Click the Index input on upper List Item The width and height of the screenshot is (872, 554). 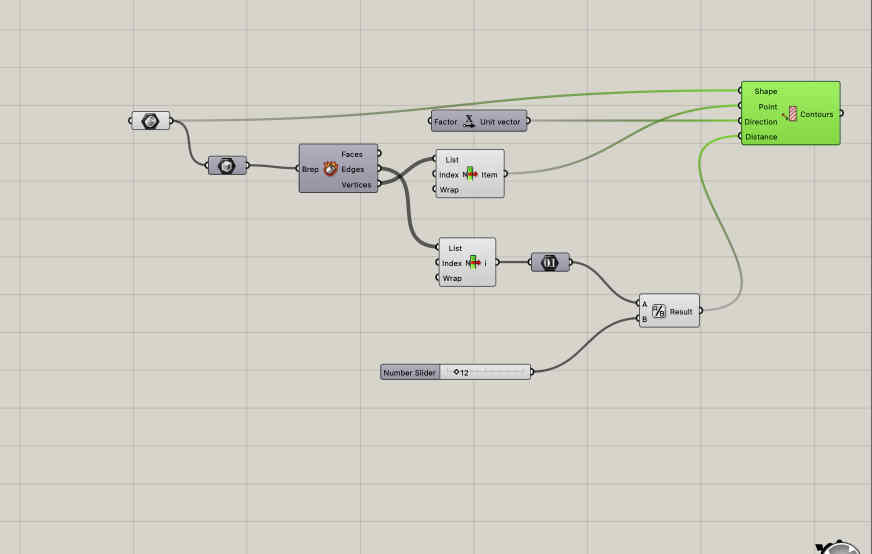pos(449,175)
